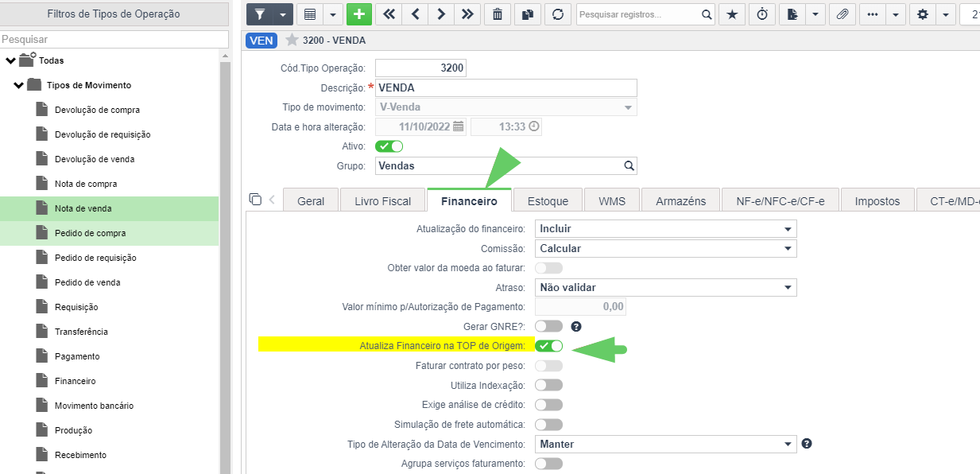Click the refresh icon in toolbar
Screen dimensions: 980x474
[x=558, y=14]
